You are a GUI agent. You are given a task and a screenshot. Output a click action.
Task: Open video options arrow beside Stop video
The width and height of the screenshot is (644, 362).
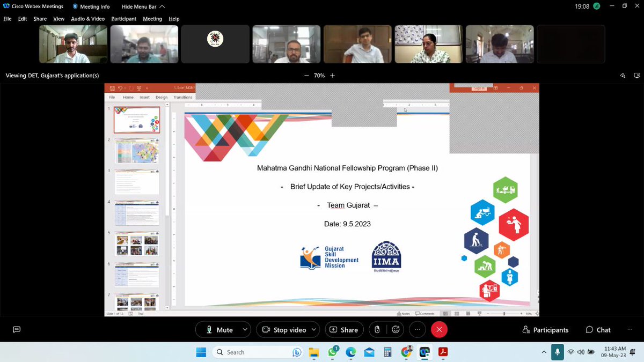click(x=314, y=330)
